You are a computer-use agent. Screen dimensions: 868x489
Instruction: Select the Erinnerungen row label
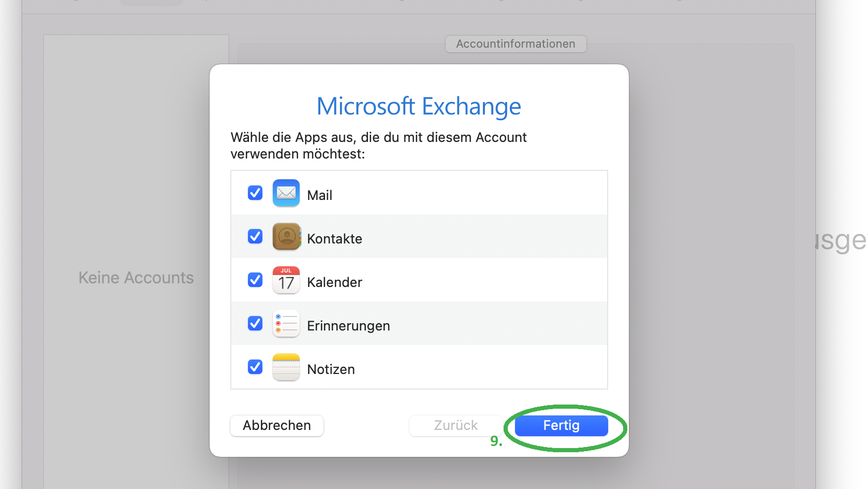pyautogui.click(x=348, y=326)
